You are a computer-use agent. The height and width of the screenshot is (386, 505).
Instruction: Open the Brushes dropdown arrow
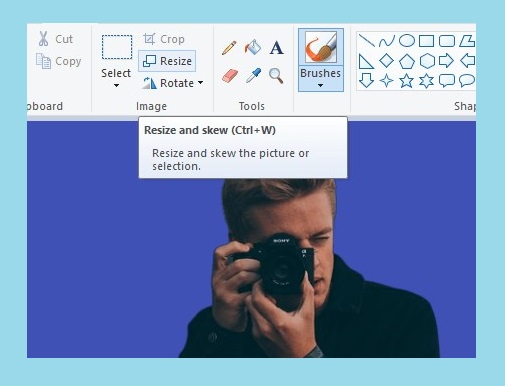tap(320, 86)
